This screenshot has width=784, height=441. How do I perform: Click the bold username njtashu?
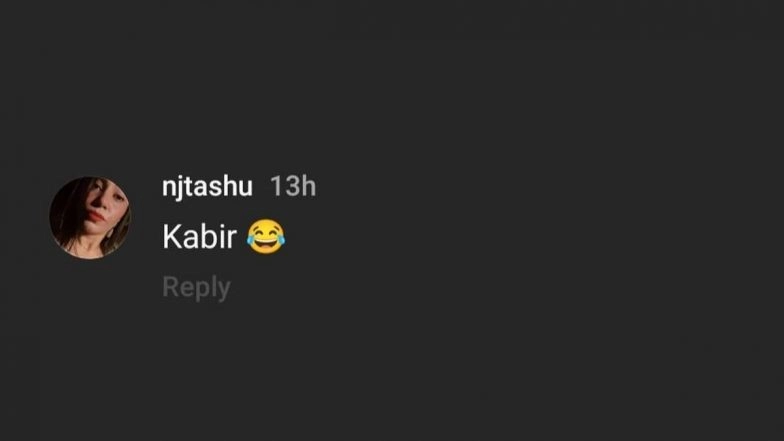point(207,186)
